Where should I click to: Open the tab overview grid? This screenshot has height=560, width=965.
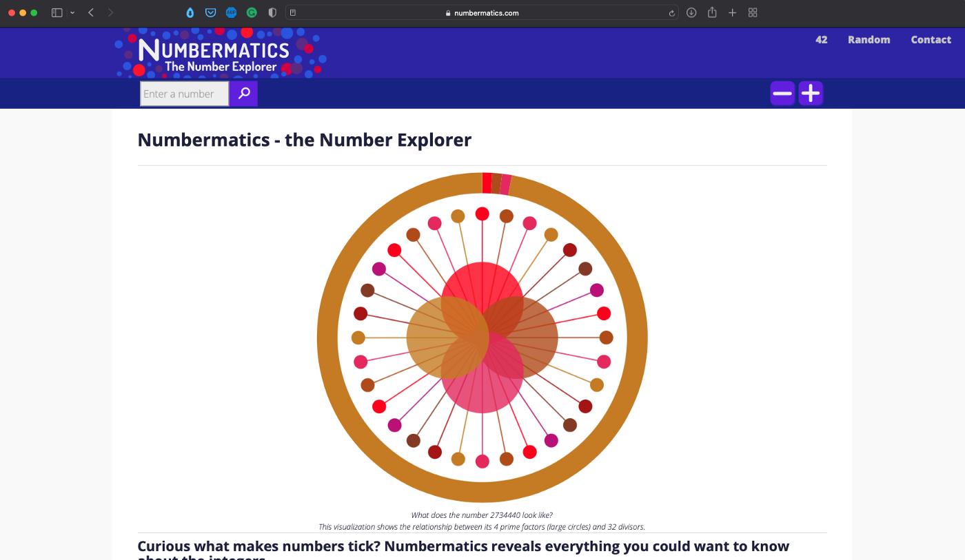[x=752, y=12]
